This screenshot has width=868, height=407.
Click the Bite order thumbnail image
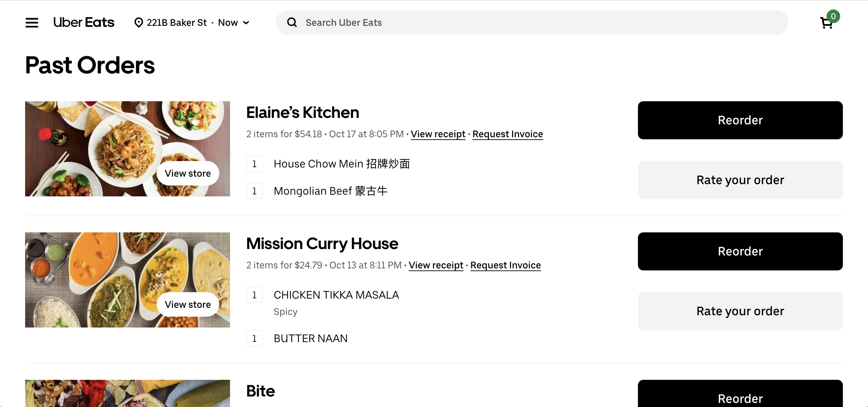click(127, 393)
